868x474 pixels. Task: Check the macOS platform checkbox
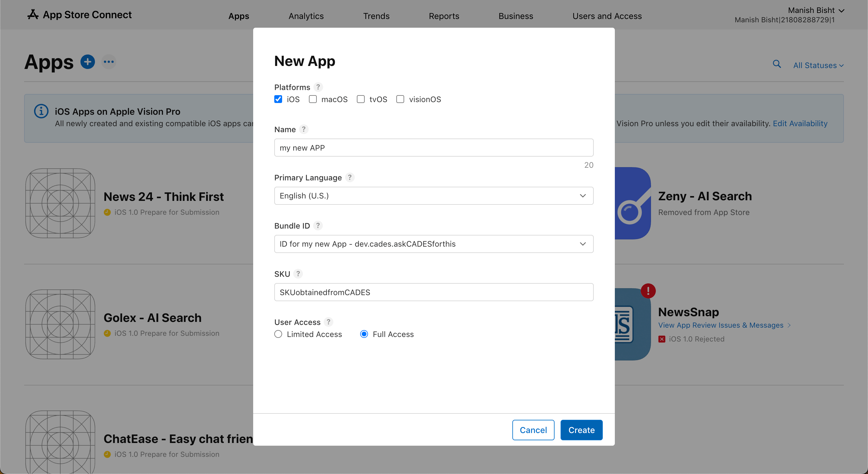click(313, 99)
